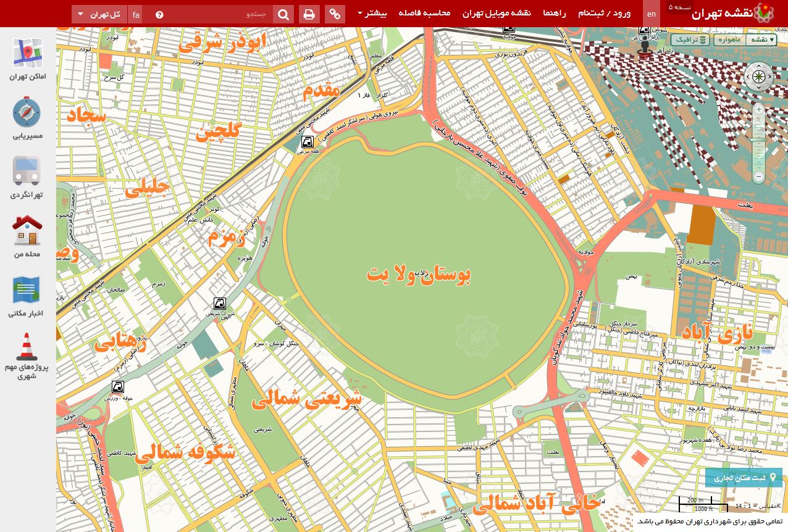The height and width of the screenshot is (532, 788).
Task: Open Tehran tour (تهرانگردی) bus icon
Action: coord(27,177)
